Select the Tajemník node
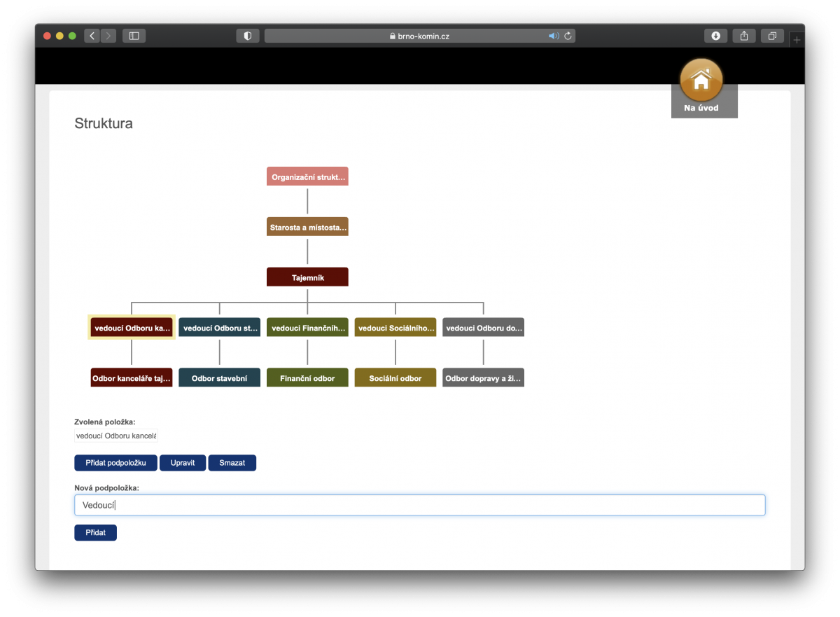The width and height of the screenshot is (840, 617). [307, 277]
